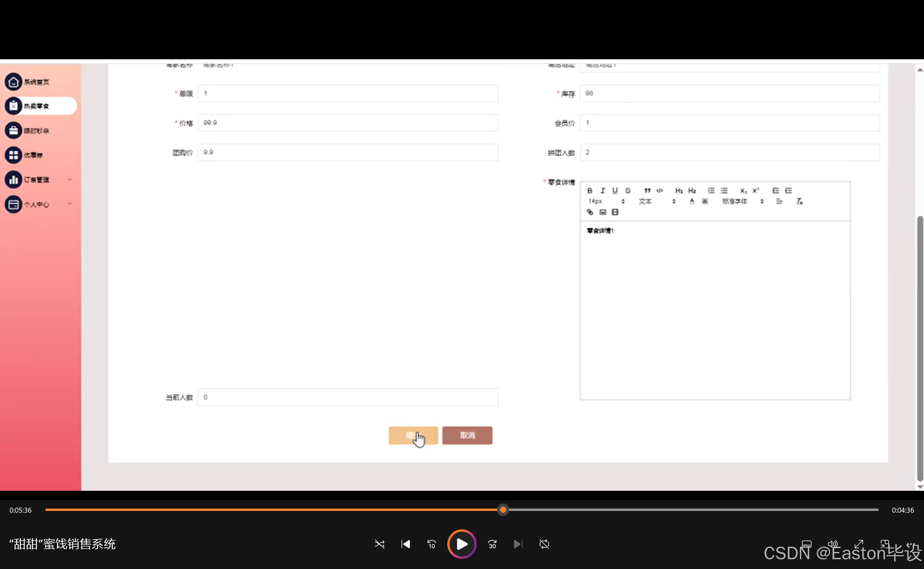Open mini player view
The image size is (924, 569).
pyautogui.click(x=885, y=544)
